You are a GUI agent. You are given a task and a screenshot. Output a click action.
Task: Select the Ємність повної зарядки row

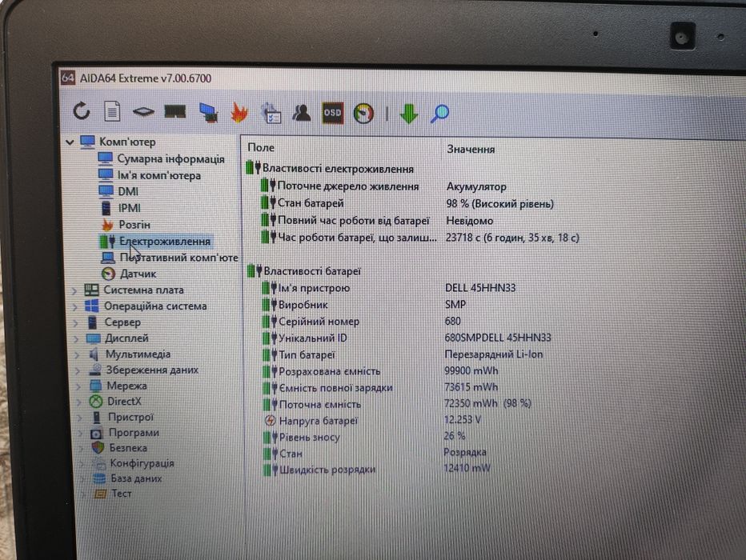381,387
